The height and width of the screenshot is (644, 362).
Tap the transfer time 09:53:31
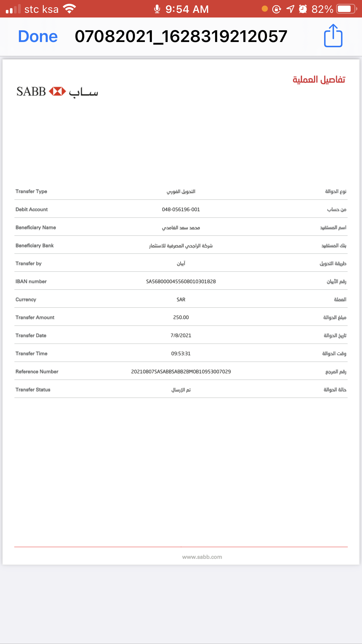(x=181, y=353)
